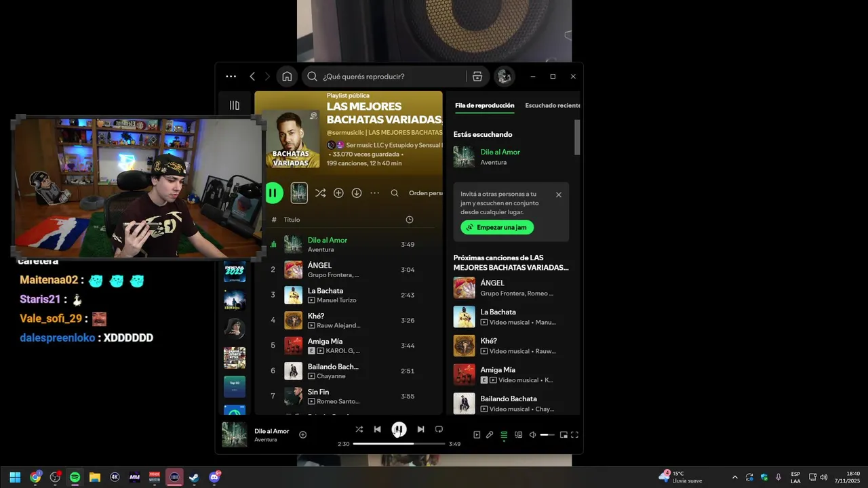Seek on the song progress bar
The width and height of the screenshot is (868, 488).
[399, 444]
